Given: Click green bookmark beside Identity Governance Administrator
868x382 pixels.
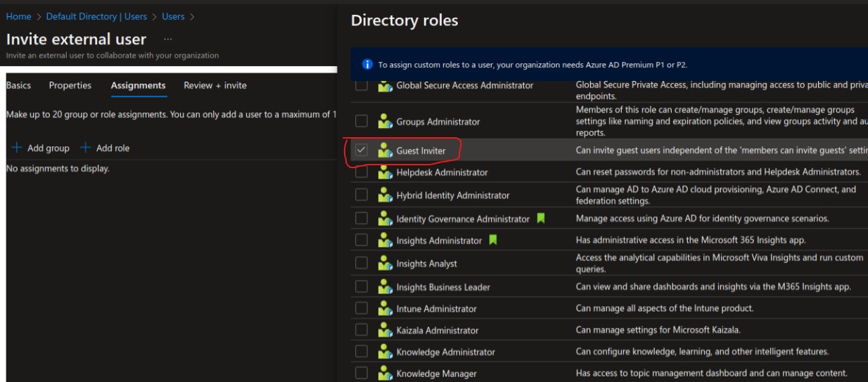Looking at the screenshot, I should [541, 219].
